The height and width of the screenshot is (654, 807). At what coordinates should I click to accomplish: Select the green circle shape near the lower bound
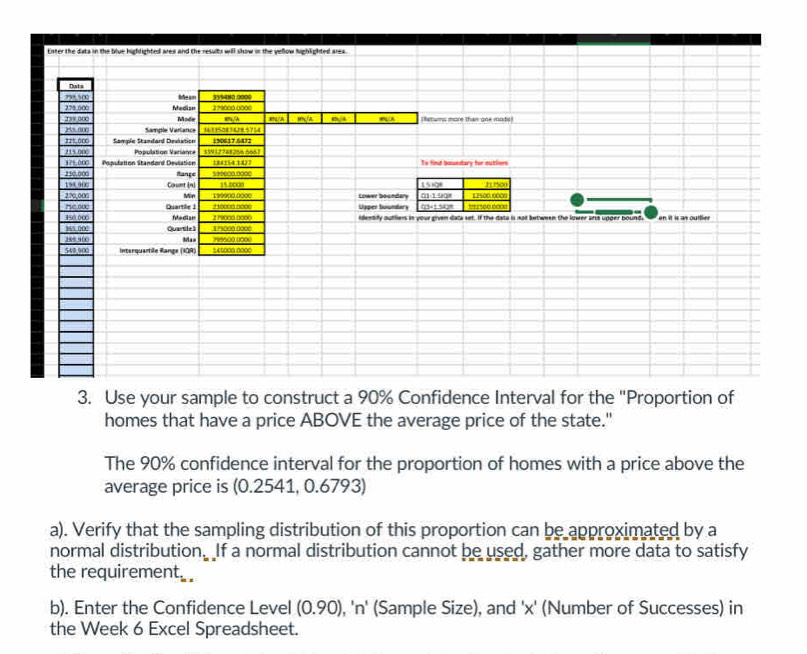tap(578, 201)
